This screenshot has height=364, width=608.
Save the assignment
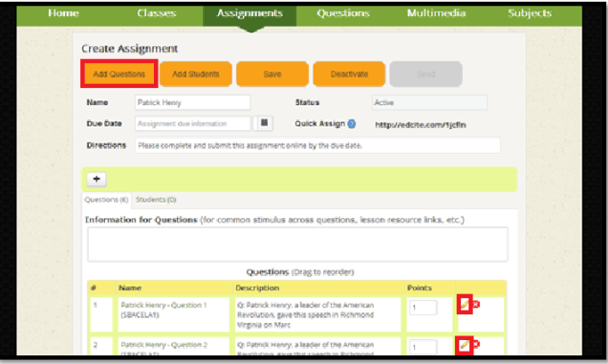(x=272, y=74)
